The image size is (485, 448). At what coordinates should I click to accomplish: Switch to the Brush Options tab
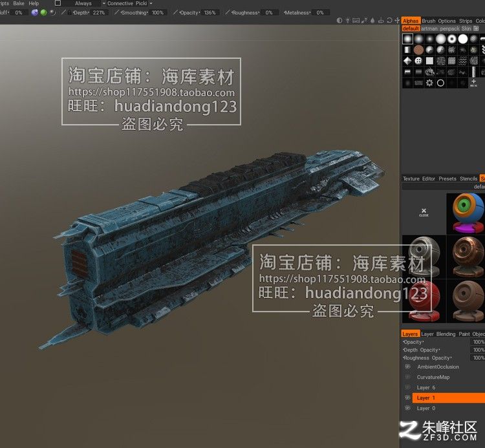click(438, 21)
